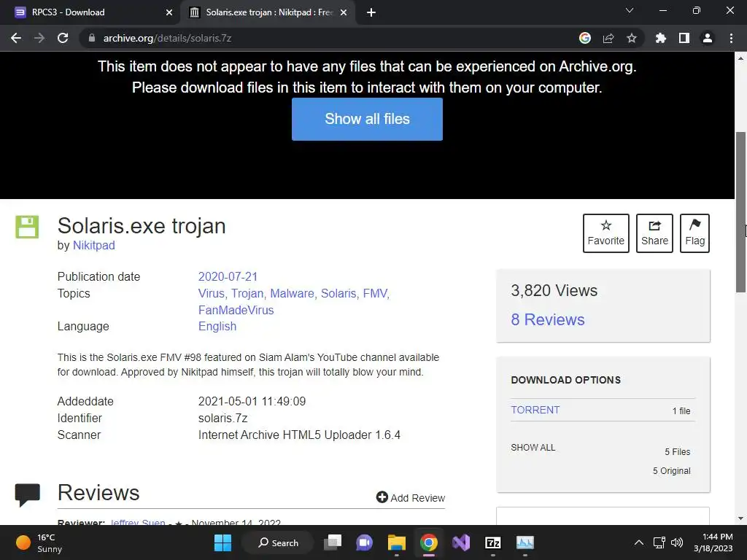747x560 pixels.
Task: Click the scrollbar down arrow
Action: pyautogui.click(x=741, y=518)
